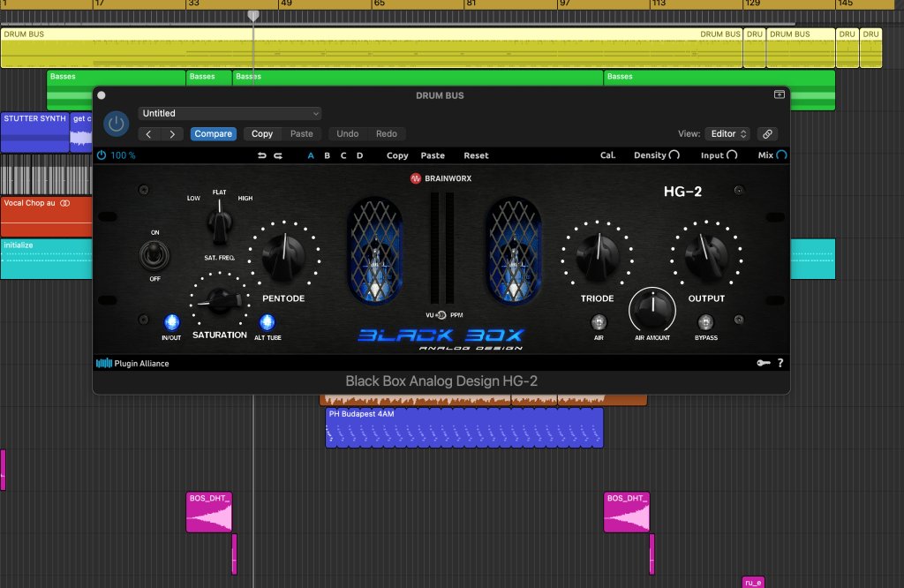Click the Brainworx redo arrow icon
The height and width of the screenshot is (588, 904).
[x=278, y=155]
